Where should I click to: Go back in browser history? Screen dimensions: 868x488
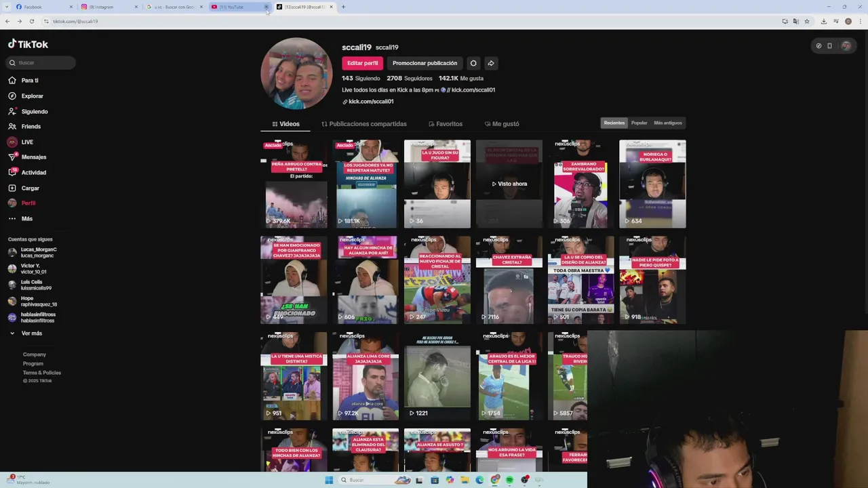click(7, 21)
